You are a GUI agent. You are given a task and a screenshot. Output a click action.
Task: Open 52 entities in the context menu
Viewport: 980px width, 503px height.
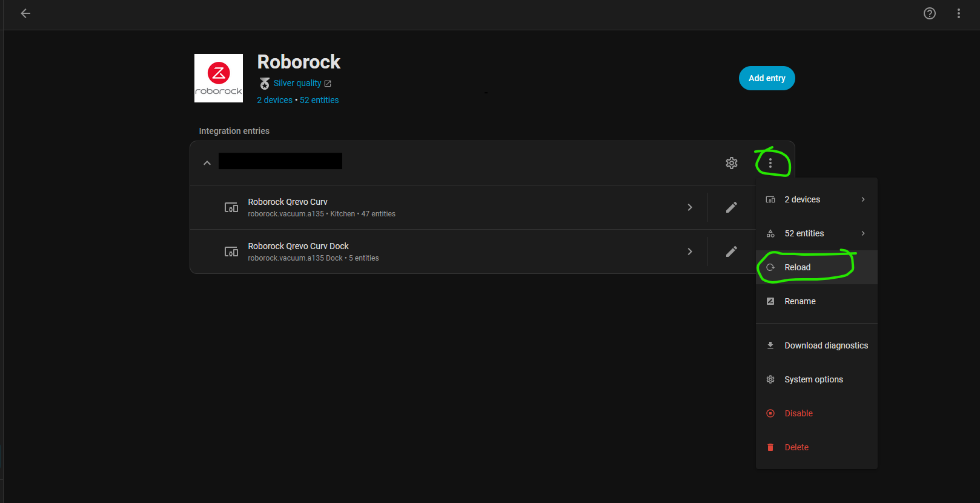pyautogui.click(x=816, y=233)
